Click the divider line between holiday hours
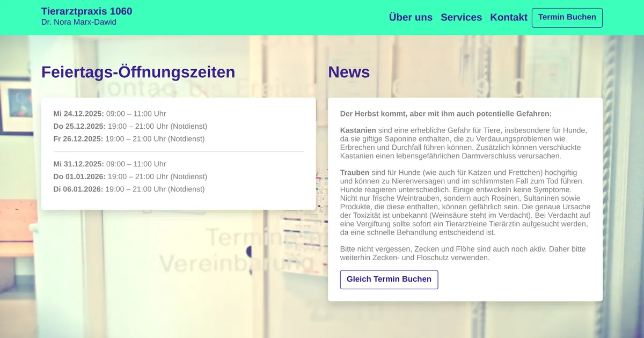Image resolution: width=644 pixels, height=338 pixels. [x=178, y=152]
